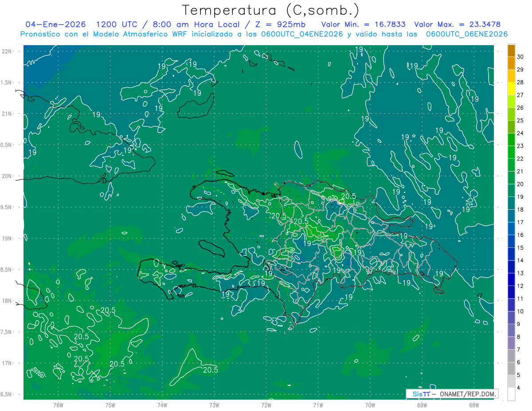Click the "70W" longitude axis label
The height and width of the screenshot is (411, 532).
(370, 405)
